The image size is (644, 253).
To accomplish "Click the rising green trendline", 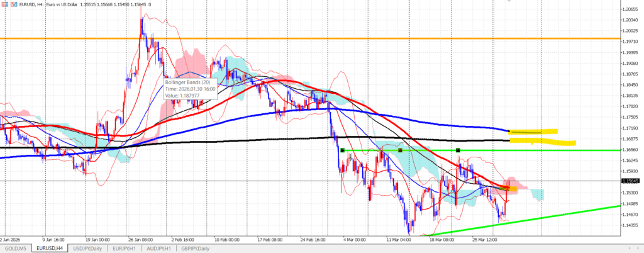I will pyautogui.click(x=566, y=212).
